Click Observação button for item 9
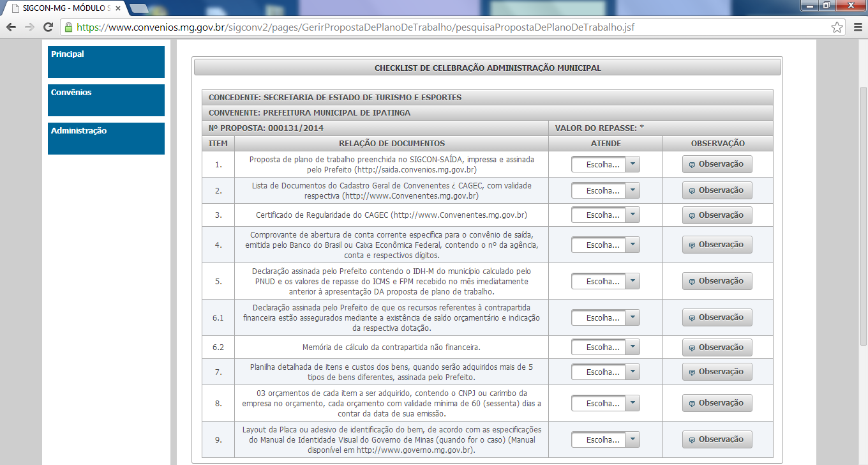The height and width of the screenshot is (465, 868). [x=717, y=439]
